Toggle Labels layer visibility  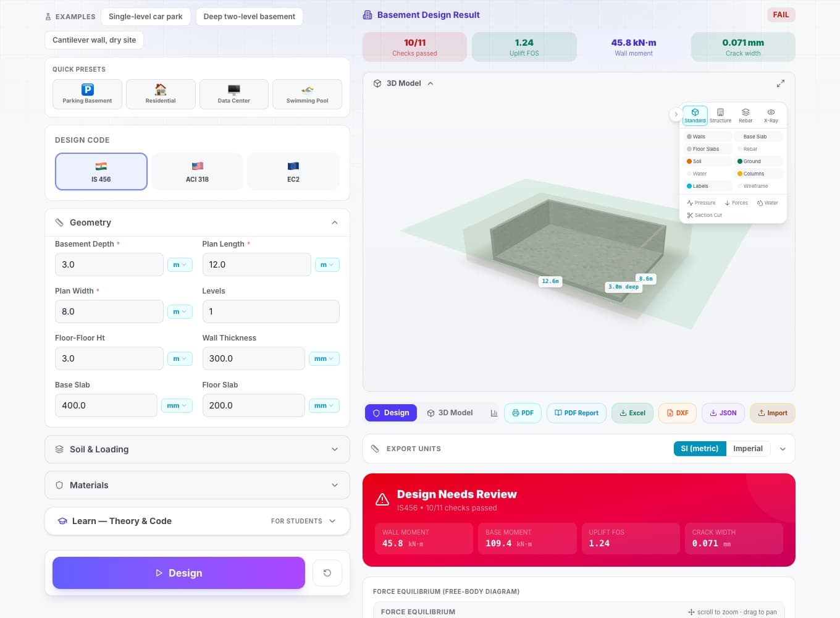point(708,186)
